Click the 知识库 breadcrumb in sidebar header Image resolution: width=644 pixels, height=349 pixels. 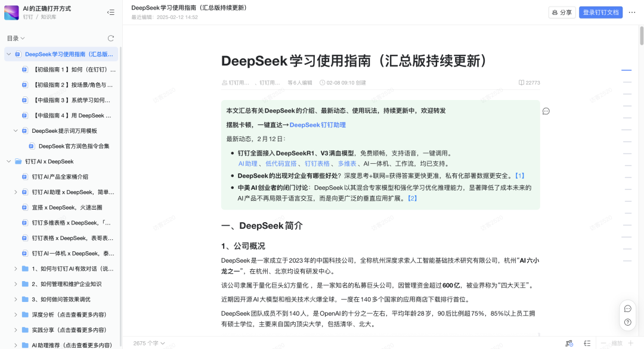tap(48, 17)
